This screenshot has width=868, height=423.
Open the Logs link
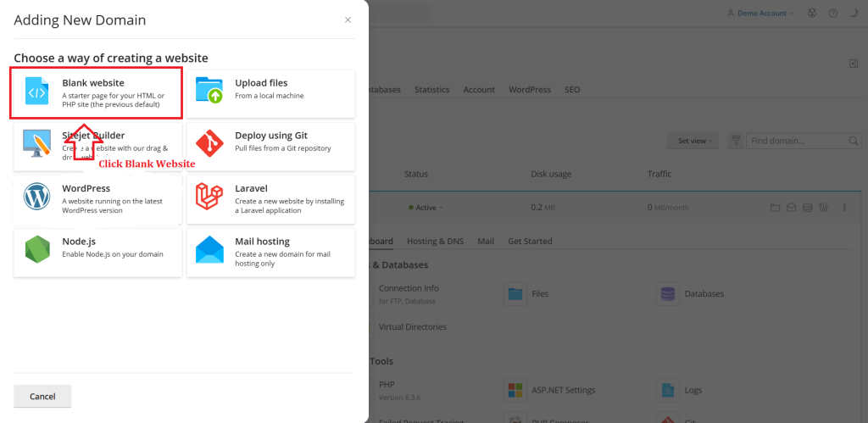pyautogui.click(x=693, y=390)
